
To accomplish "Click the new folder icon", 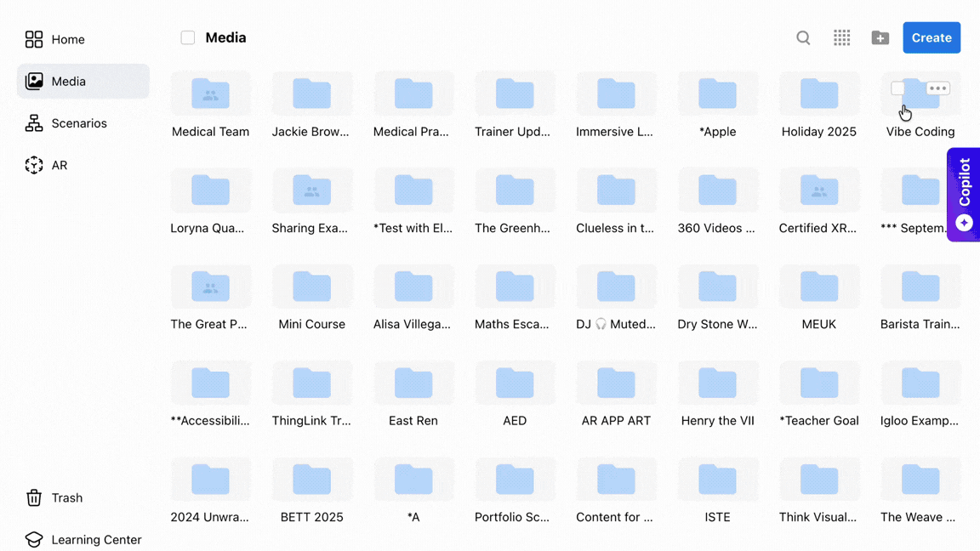I will pyautogui.click(x=880, y=38).
